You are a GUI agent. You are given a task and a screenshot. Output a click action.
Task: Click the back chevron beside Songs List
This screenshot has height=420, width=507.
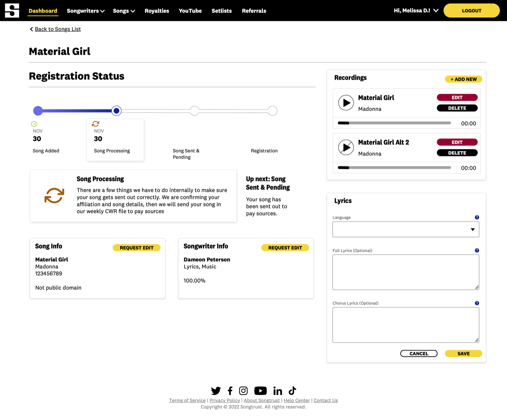coord(31,29)
